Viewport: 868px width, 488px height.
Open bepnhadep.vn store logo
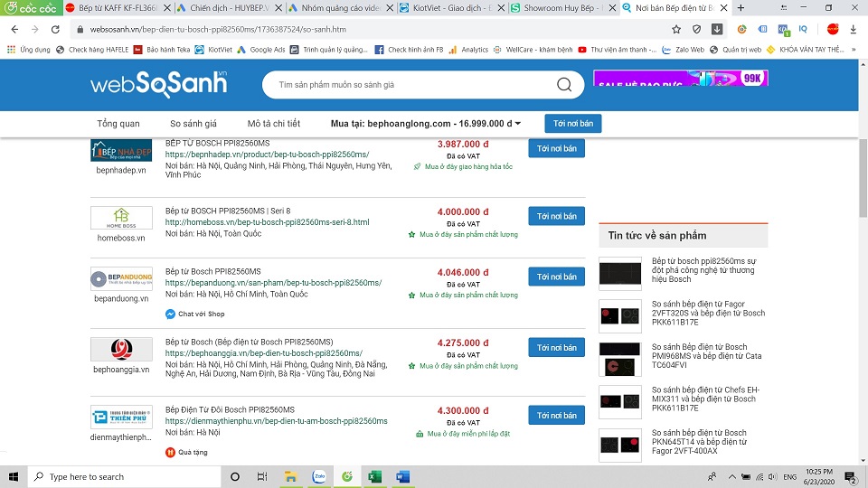coord(121,150)
